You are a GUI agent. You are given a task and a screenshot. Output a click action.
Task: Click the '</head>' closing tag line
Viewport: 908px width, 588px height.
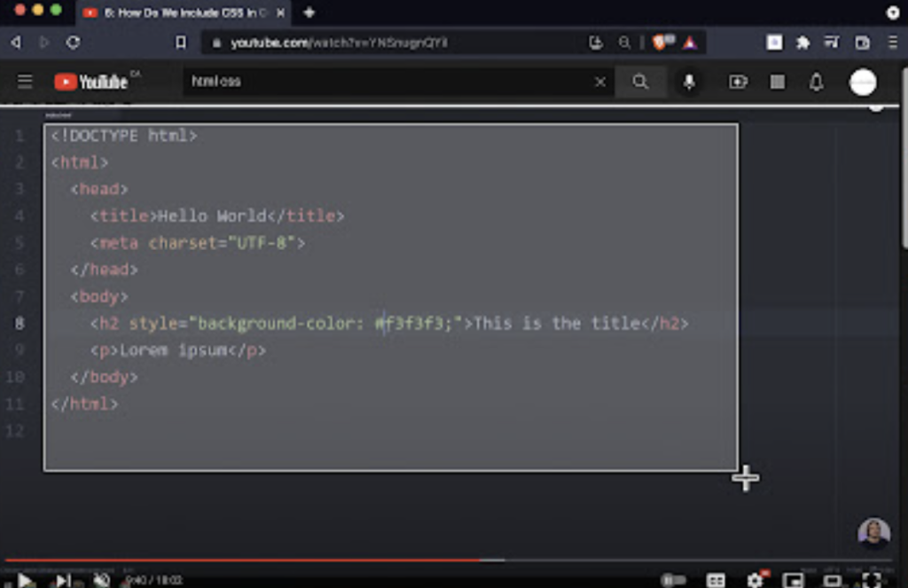(x=105, y=270)
